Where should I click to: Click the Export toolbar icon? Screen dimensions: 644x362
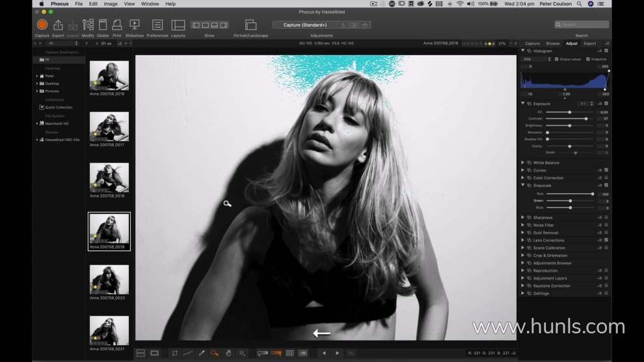pyautogui.click(x=58, y=25)
